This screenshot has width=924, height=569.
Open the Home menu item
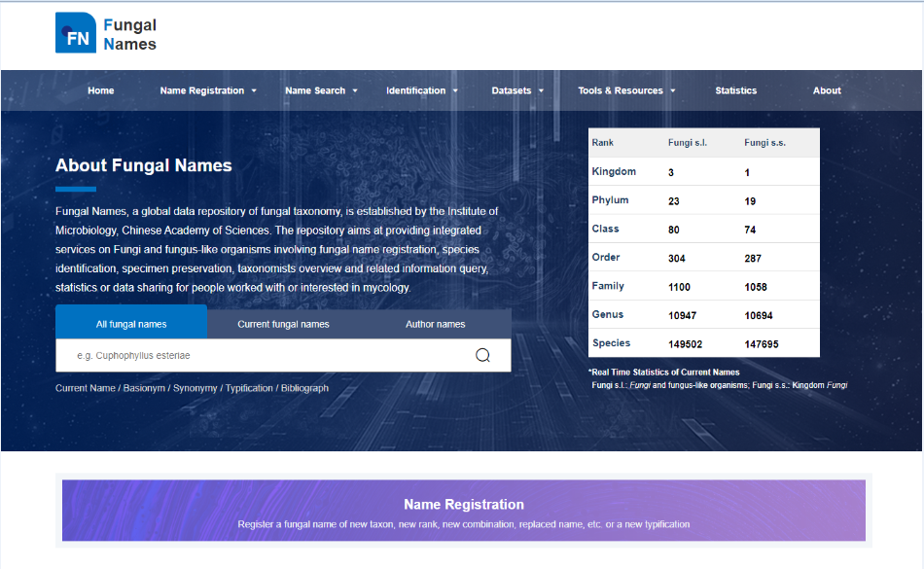click(101, 90)
